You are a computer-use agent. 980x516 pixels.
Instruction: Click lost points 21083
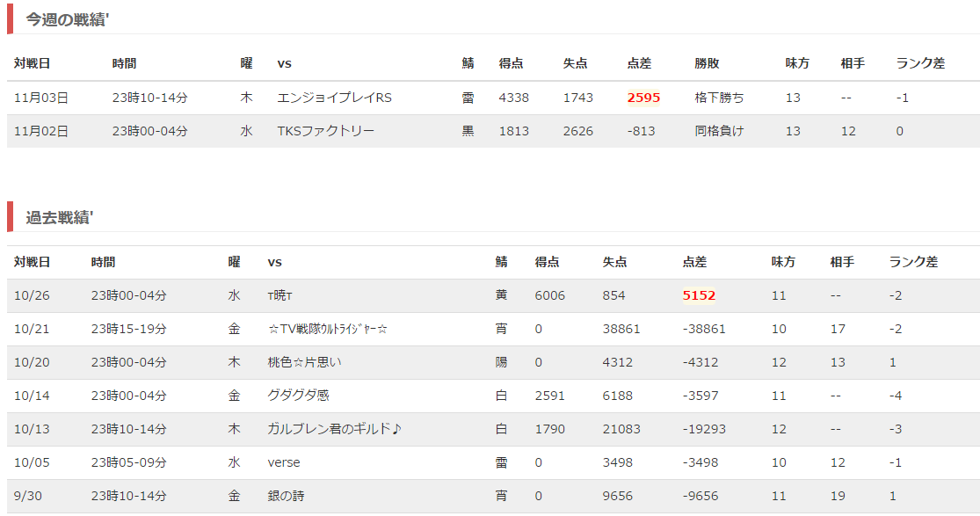(x=621, y=429)
